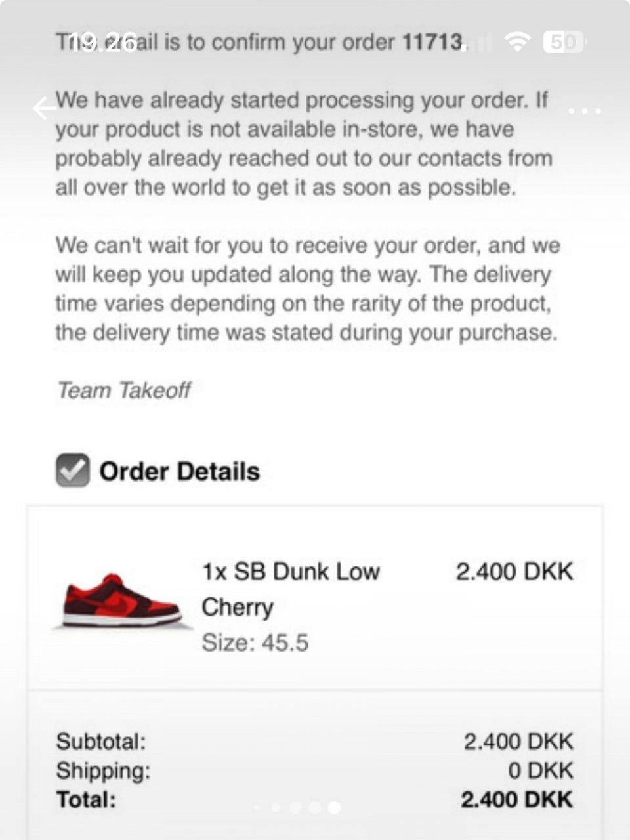Tap the Shipping cost 0 DKK

[540, 770]
